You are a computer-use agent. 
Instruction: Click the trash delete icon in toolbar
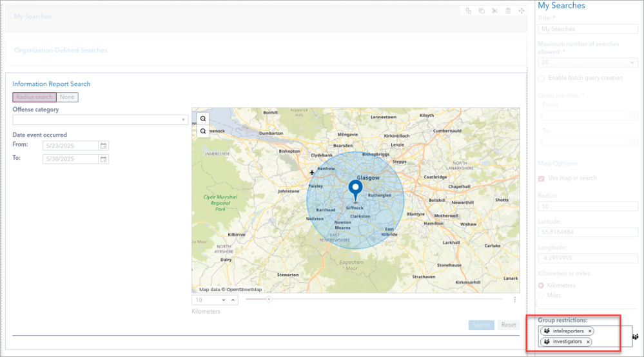coord(508,11)
